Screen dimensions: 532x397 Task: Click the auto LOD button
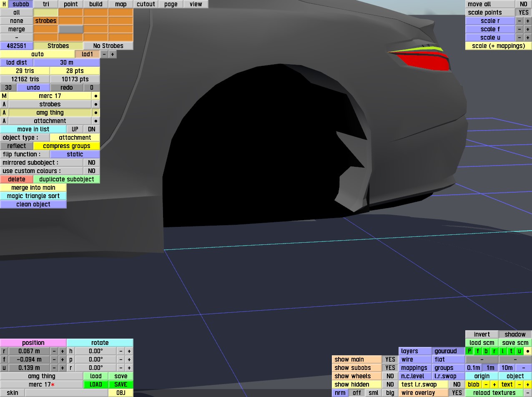tap(38, 54)
